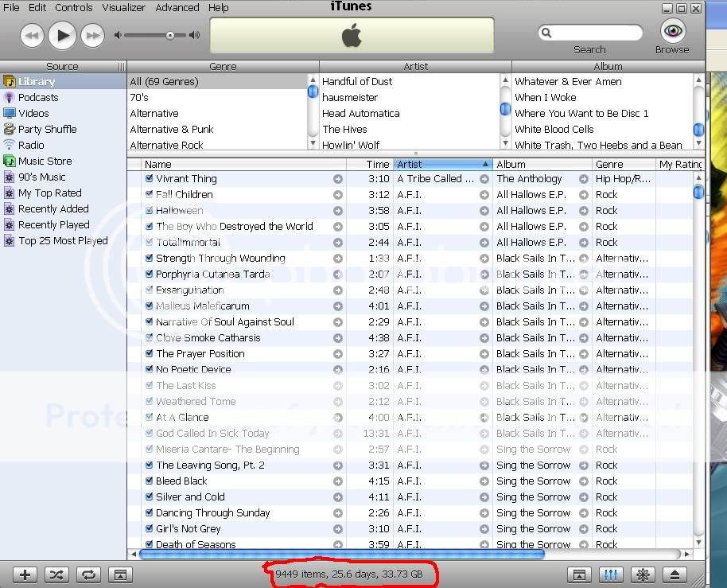Turn on the visualizer from bottom bar

coord(642,574)
